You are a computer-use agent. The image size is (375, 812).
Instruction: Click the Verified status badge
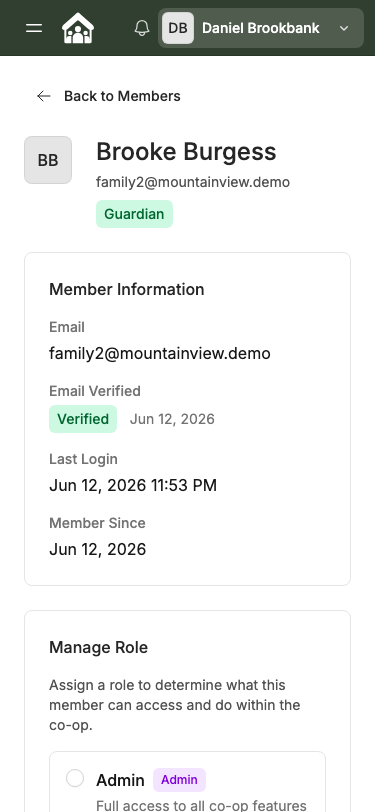(x=83, y=419)
